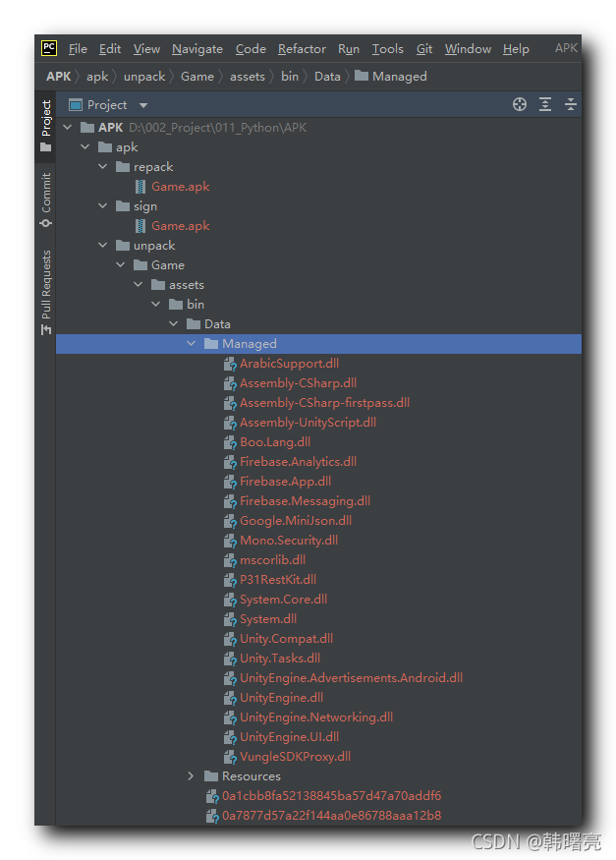This screenshot has width=616, height=860.
Task: Select Mono.Security.dll in tree
Action: pyautogui.click(x=289, y=541)
